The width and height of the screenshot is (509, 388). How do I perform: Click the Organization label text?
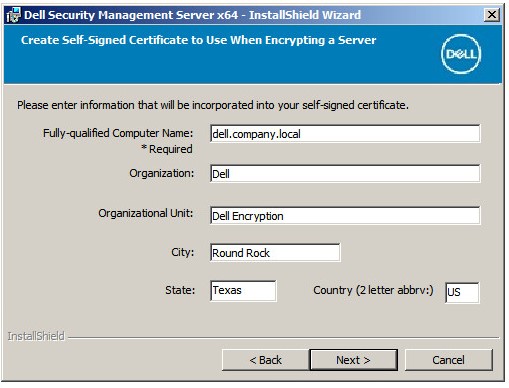[162, 173]
